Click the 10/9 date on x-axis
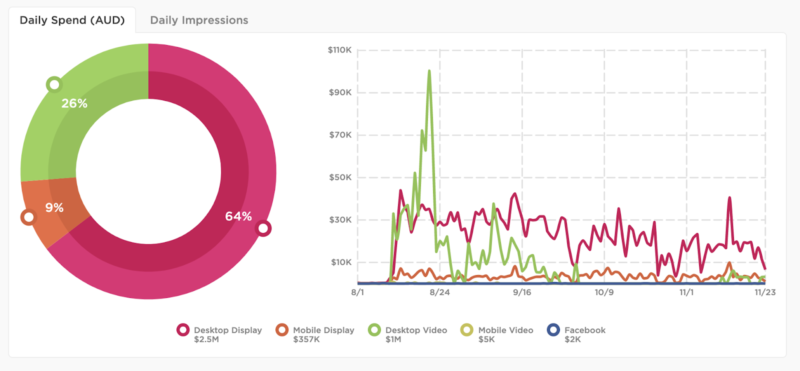This screenshot has height=371, width=800. coord(604,293)
